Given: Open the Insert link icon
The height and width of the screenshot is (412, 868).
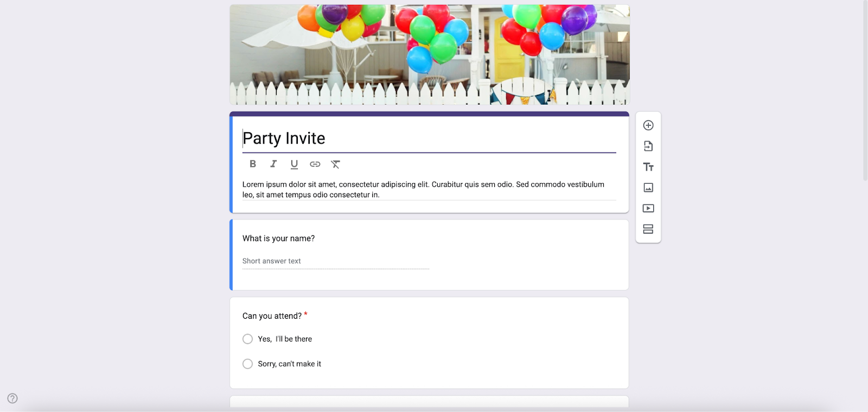Looking at the screenshot, I should click(x=315, y=164).
